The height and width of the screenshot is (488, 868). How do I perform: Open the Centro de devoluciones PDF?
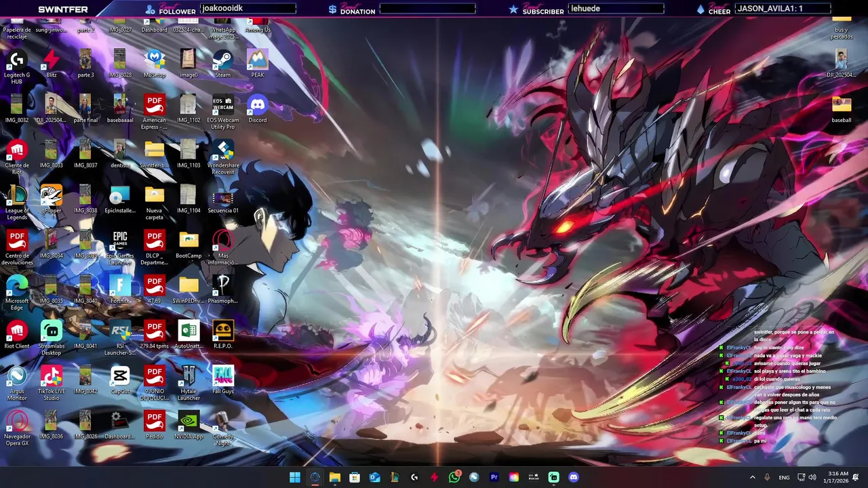coord(17,247)
